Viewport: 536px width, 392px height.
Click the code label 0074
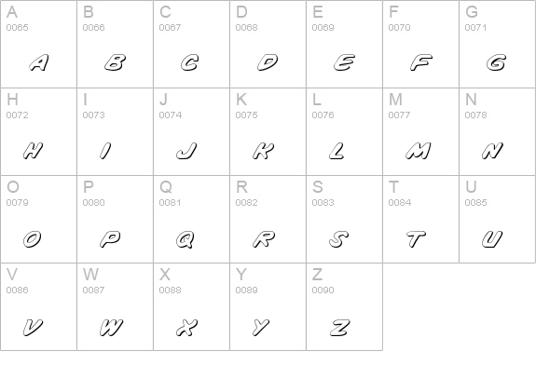171,115
